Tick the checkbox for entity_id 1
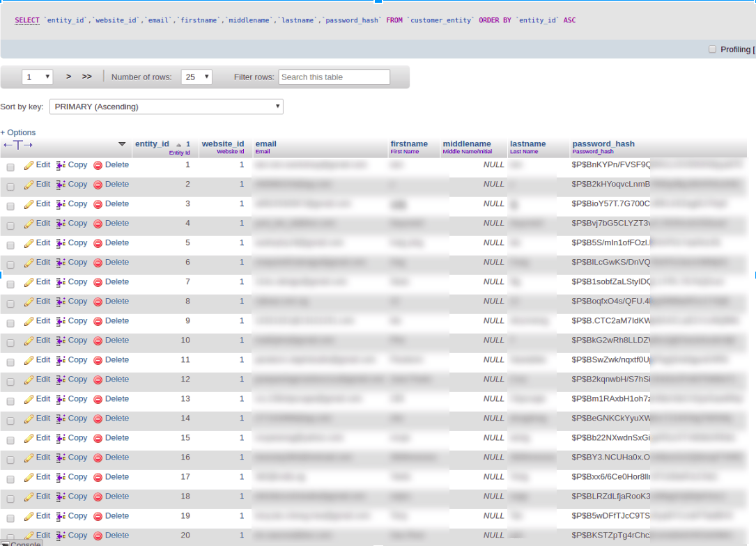 [10, 167]
